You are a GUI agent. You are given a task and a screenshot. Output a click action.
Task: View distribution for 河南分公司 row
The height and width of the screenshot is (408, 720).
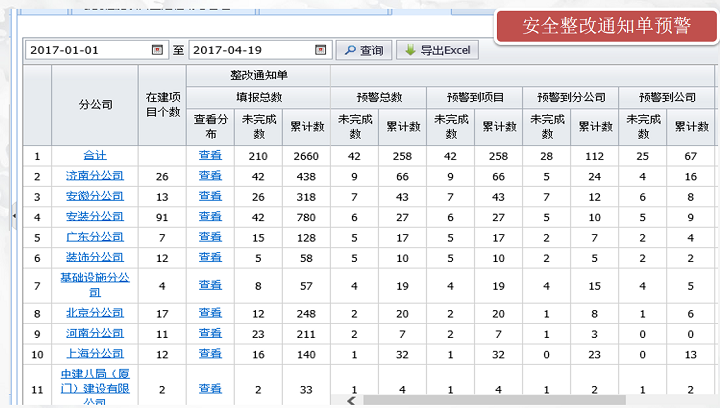tap(210, 333)
